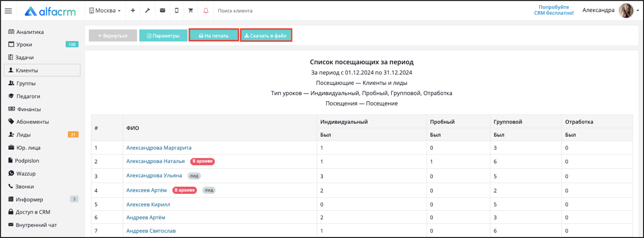Screen dimensions: 644x238
Task: Open the notifications bell icon
Action: (206, 11)
